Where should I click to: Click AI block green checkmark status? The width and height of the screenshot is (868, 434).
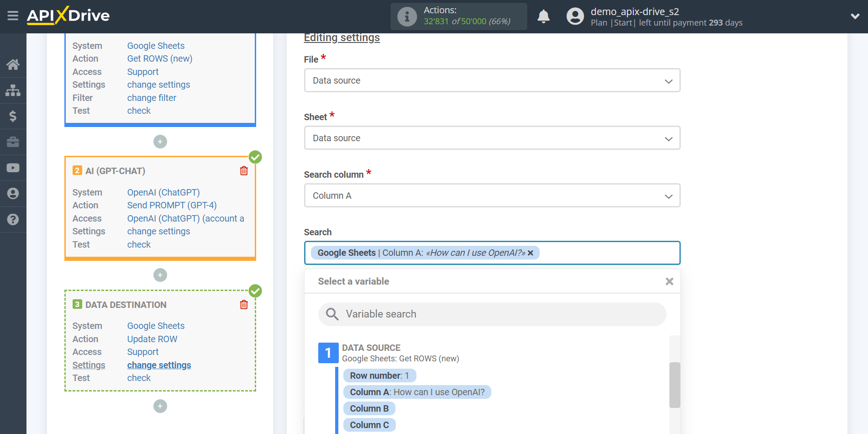(255, 157)
